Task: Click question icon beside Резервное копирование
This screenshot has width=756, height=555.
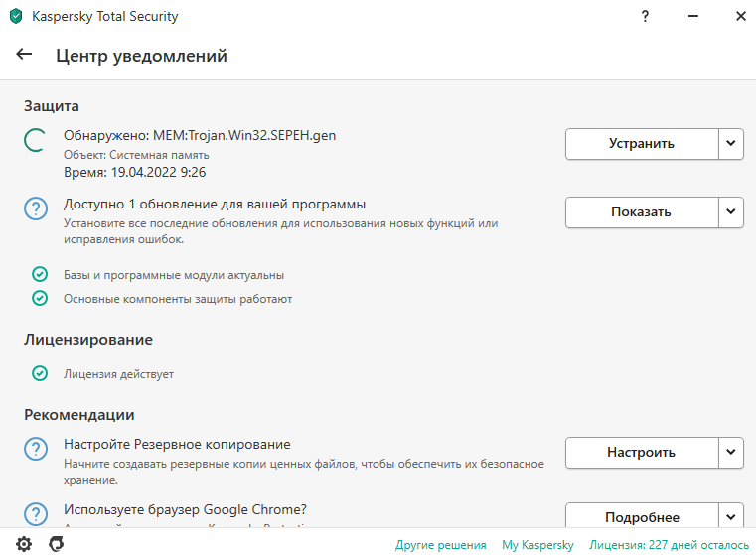Action: [36, 450]
